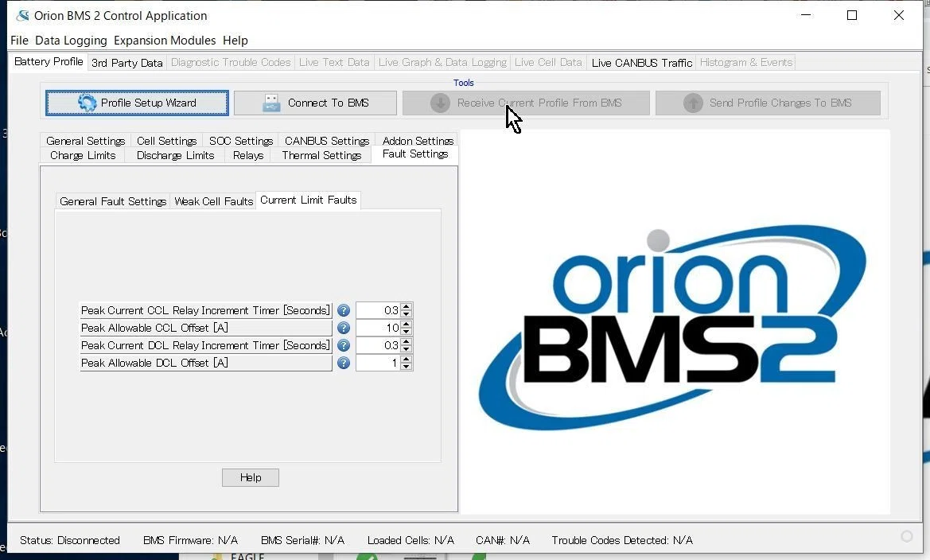Screen dimensions: 930x560
Task: Decrease Peak Allowable DCL Offset value
Action: (407, 367)
